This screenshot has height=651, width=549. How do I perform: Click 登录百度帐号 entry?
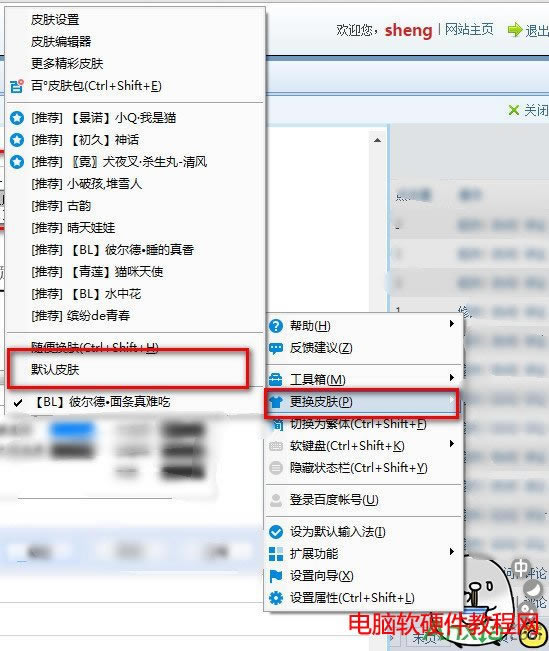(x=334, y=500)
